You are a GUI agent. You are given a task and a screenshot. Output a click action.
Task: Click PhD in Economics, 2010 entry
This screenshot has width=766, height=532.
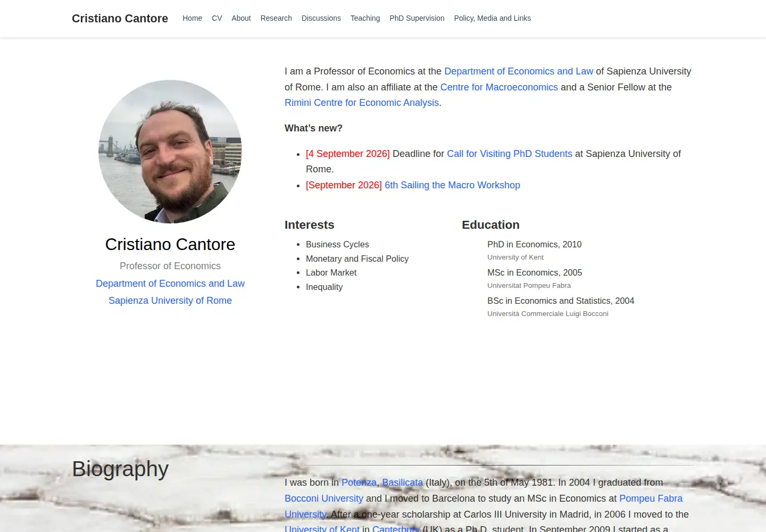(534, 244)
